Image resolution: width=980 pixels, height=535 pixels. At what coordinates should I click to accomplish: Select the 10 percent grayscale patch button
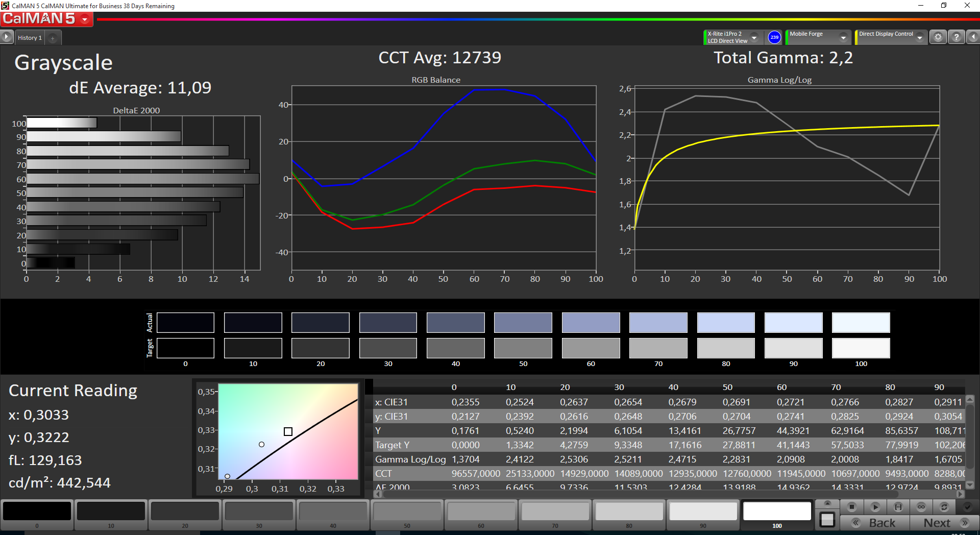click(x=111, y=514)
